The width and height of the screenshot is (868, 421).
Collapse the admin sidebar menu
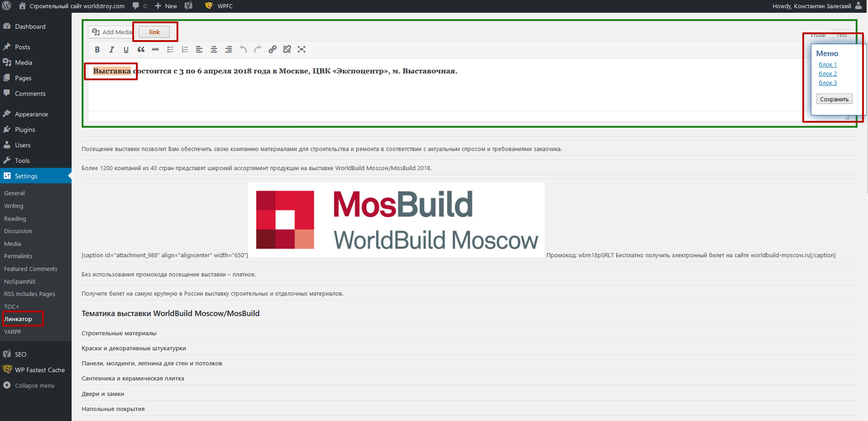(x=36, y=385)
